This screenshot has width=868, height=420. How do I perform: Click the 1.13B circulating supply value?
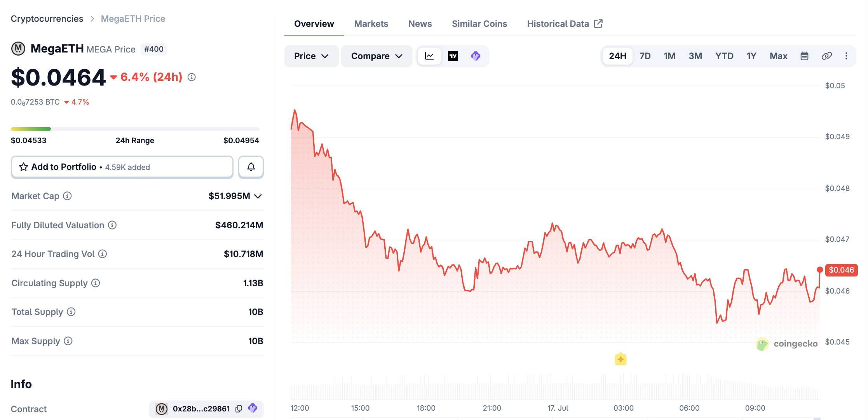253,283
